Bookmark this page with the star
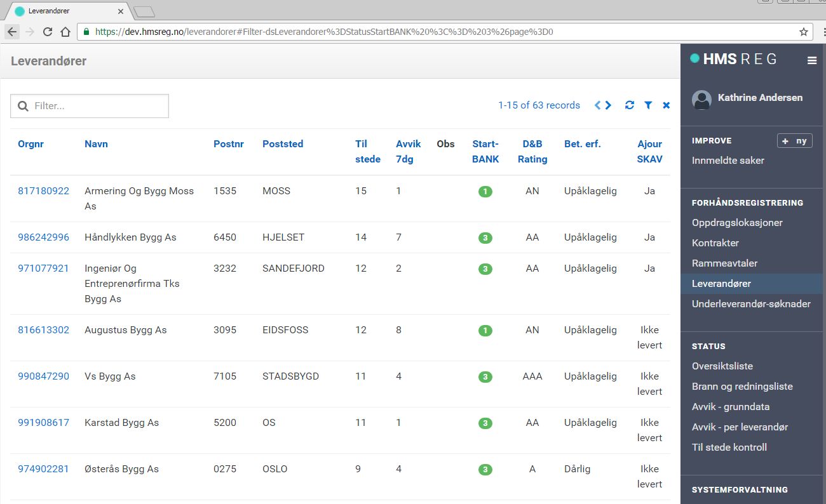This screenshot has width=826, height=504. click(x=803, y=32)
